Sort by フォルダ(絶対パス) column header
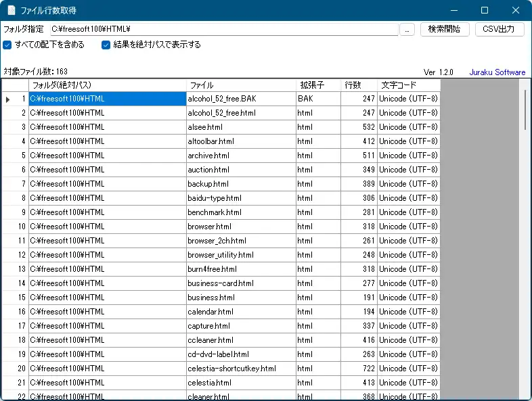The height and width of the screenshot is (401, 532). [x=107, y=85]
